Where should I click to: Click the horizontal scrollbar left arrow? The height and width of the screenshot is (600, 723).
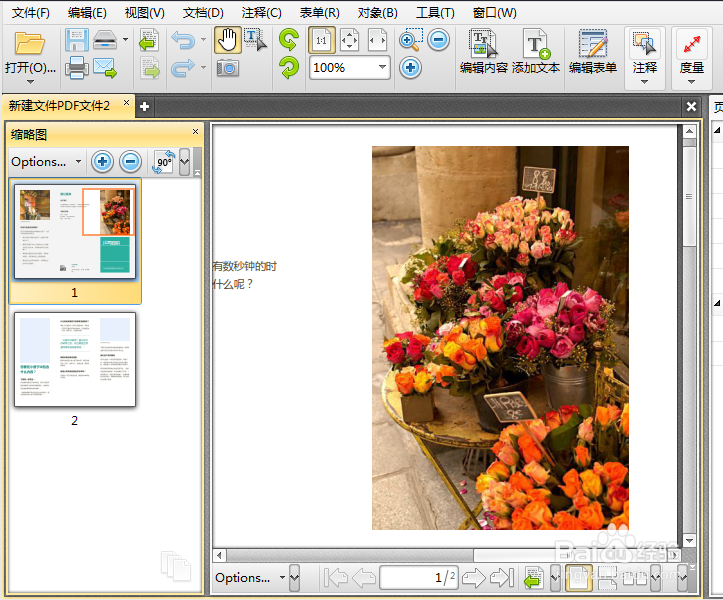pyautogui.click(x=219, y=555)
